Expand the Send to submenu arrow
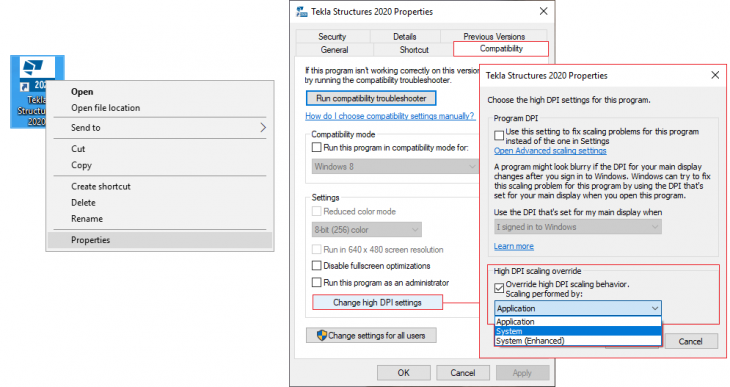The width and height of the screenshot is (730, 387). 263,128
